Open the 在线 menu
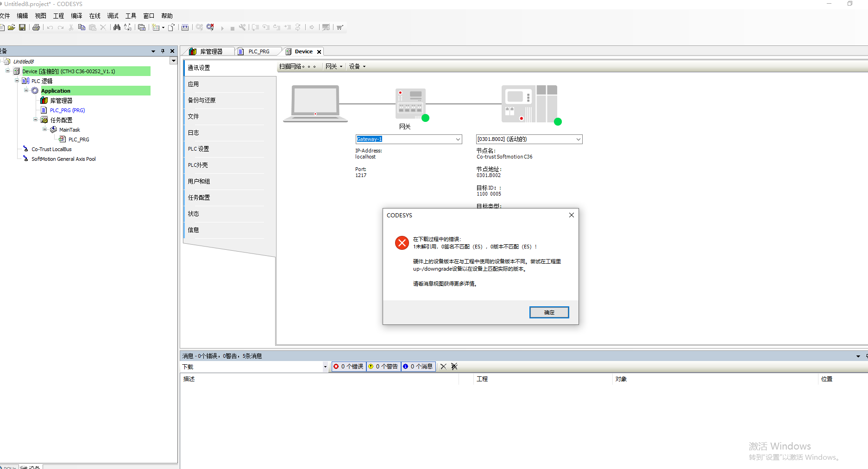Screen dimensions: 868x469 tap(95, 16)
